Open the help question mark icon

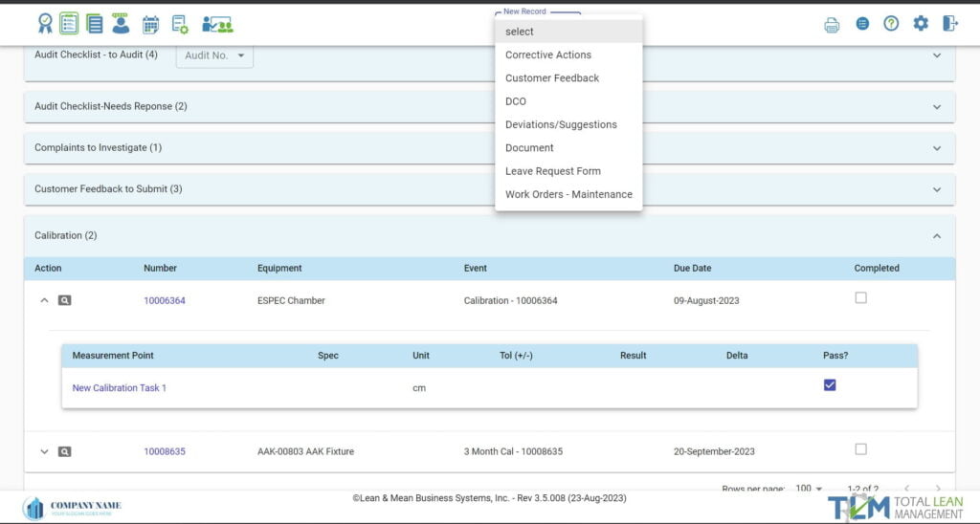891,24
